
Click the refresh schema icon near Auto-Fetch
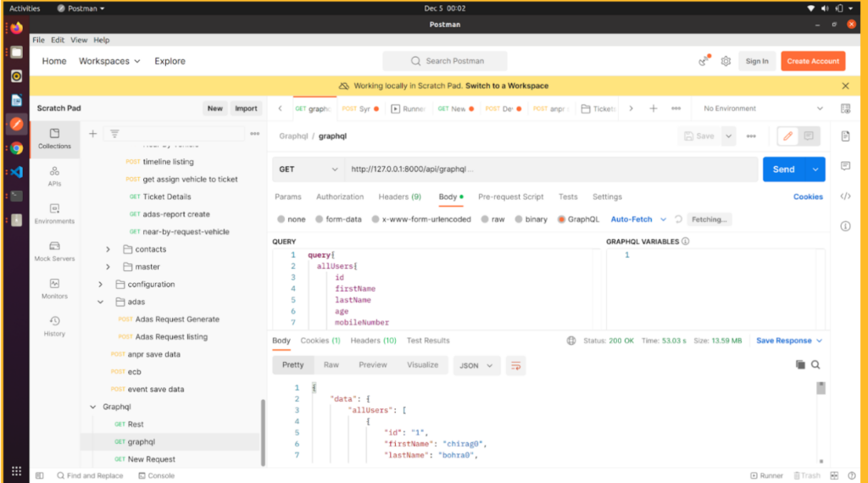[678, 219]
